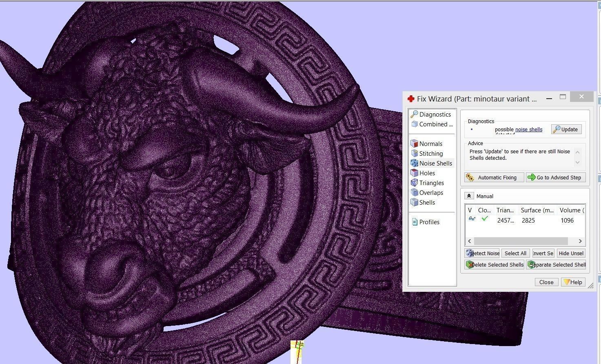This screenshot has width=601, height=364.
Task: Open Profiles in the Fix Wizard
Action: pos(425,222)
